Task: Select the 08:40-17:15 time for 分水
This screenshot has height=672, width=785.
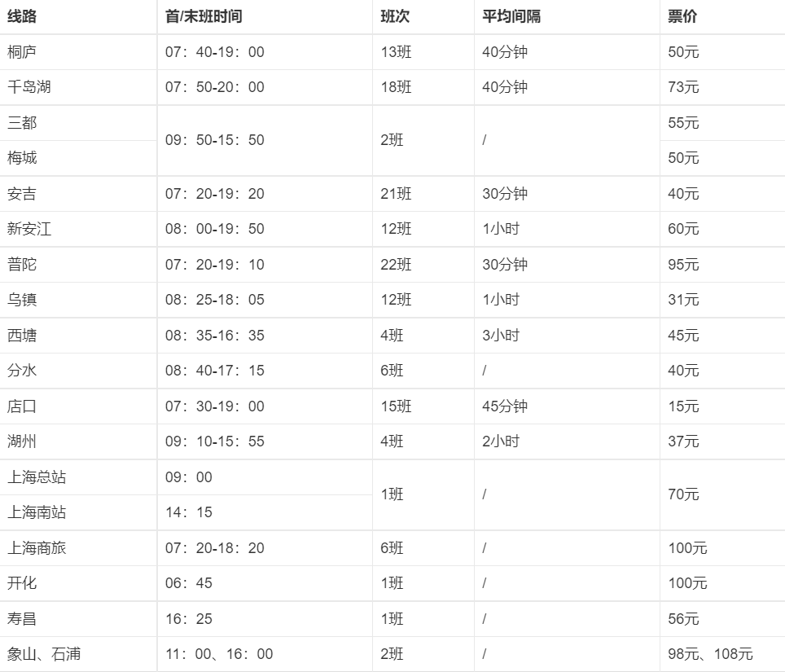Action: [x=215, y=371]
